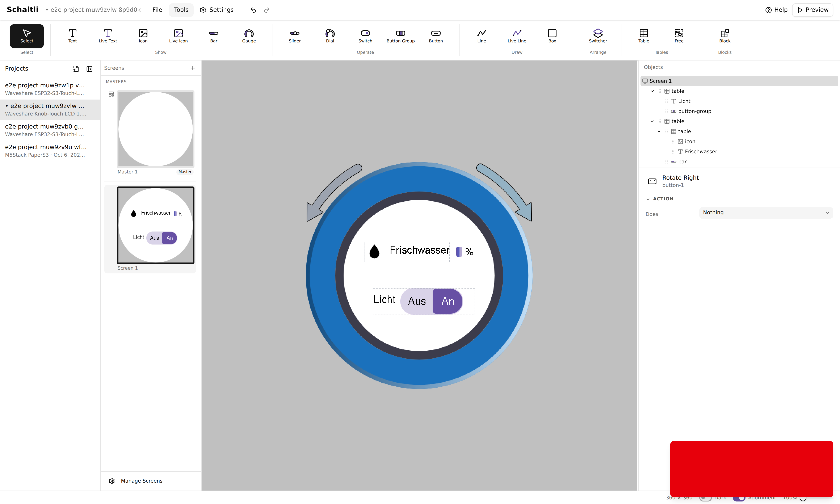Create a new project file
Image resolution: width=840 pixels, height=504 pixels.
point(76,69)
